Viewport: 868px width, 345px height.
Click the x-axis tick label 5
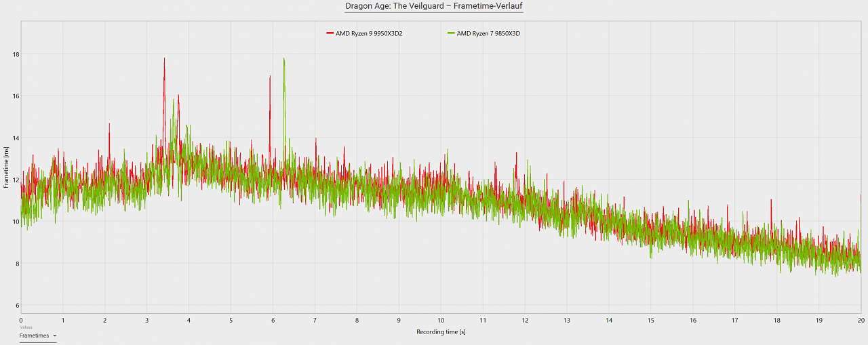(231, 320)
